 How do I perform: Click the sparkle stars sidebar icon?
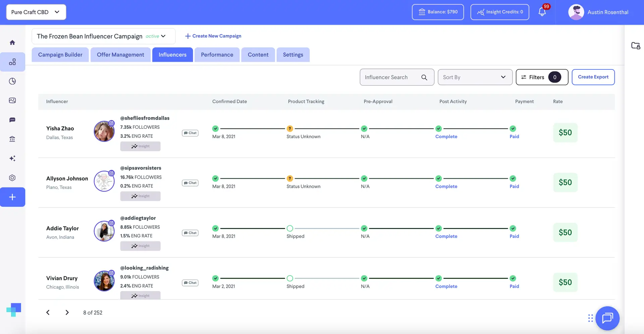coord(12,158)
